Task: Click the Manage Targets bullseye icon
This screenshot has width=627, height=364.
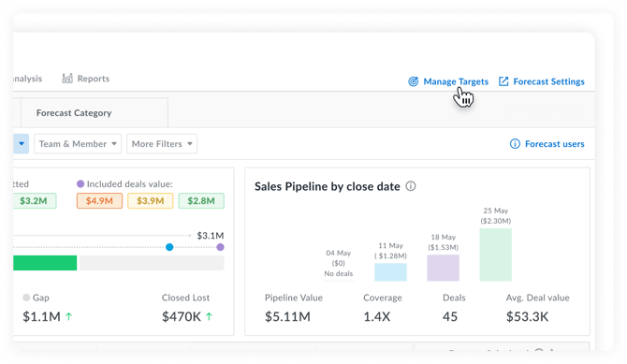Action: (x=413, y=81)
